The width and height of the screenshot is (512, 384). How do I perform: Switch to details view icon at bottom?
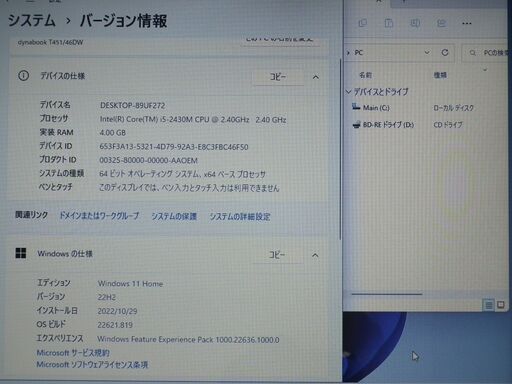click(x=489, y=305)
